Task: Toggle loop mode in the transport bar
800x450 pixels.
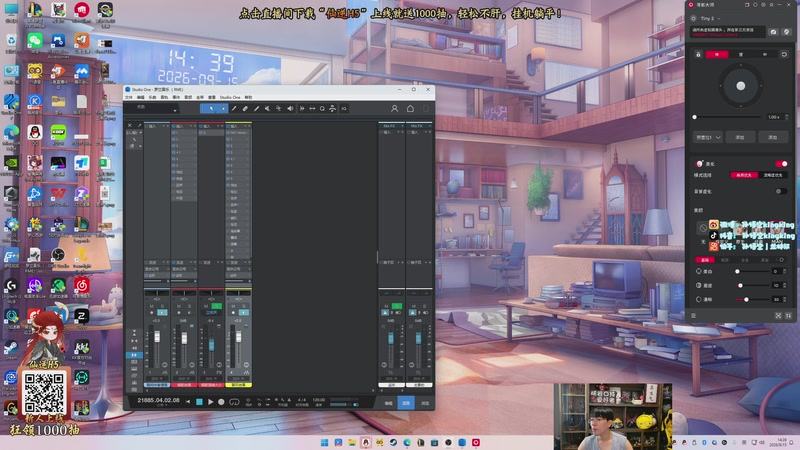Action: click(x=234, y=402)
